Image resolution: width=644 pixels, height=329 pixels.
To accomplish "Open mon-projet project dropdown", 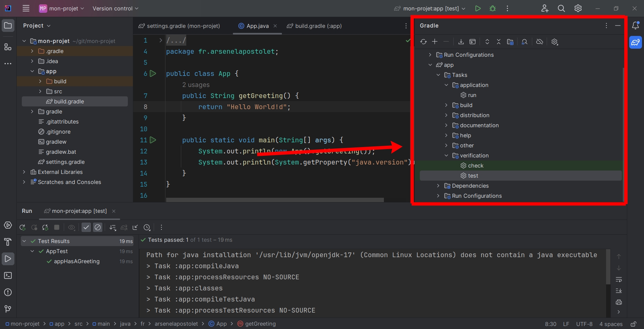I will (61, 8).
